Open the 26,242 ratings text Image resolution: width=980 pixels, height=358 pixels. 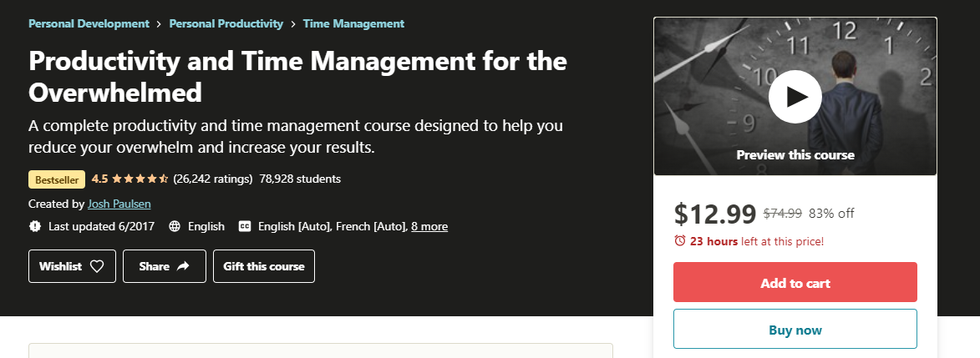point(213,179)
